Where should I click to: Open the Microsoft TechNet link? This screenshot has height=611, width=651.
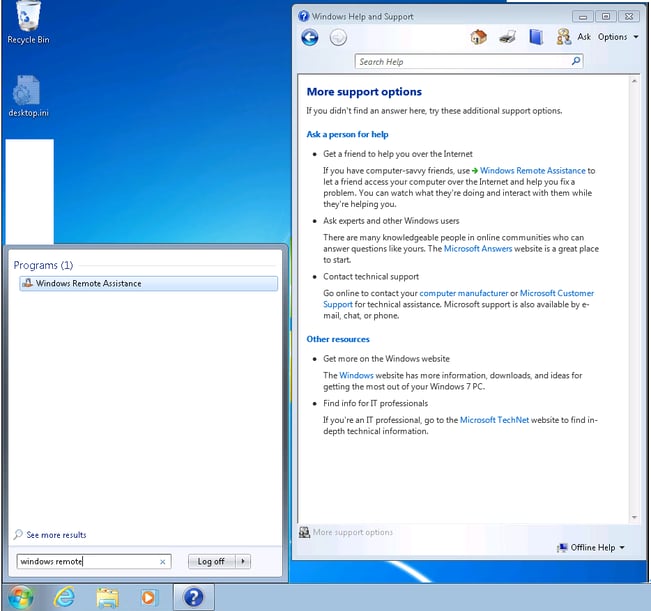click(494, 420)
